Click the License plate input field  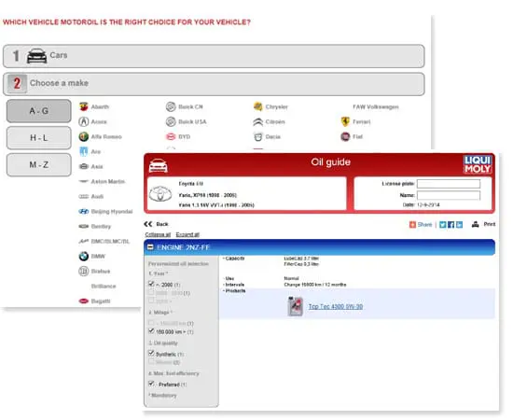click(449, 184)
